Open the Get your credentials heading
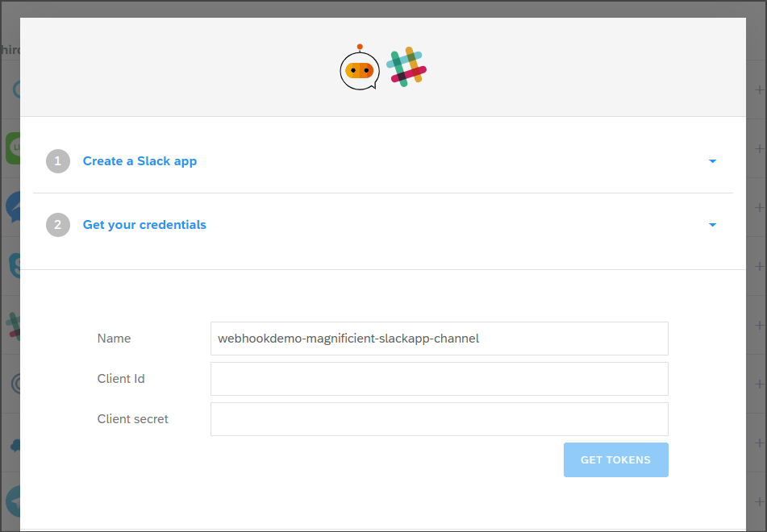Image resolution: width=767 pixels, height=532 pixels. (144, 224)
